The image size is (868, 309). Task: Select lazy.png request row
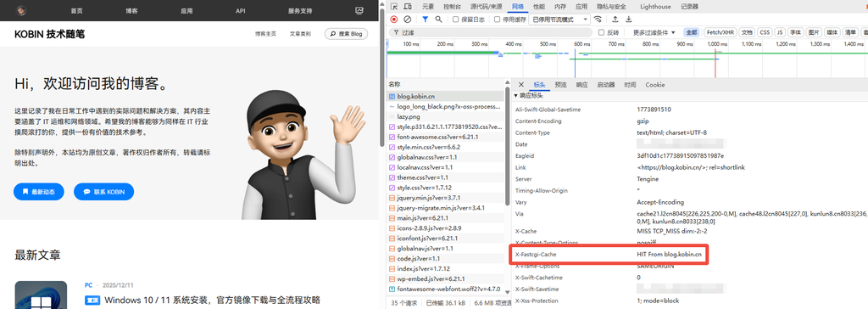tap(445, 117)
